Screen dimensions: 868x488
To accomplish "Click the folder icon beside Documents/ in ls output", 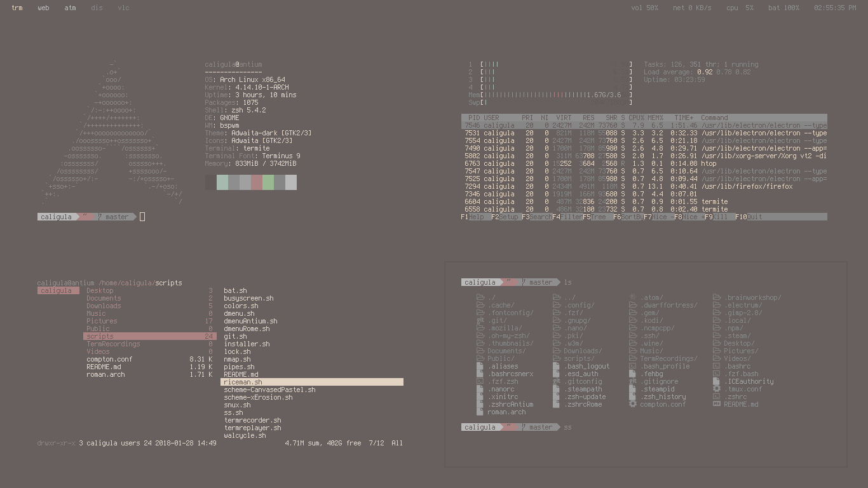I will click(480, 351).
